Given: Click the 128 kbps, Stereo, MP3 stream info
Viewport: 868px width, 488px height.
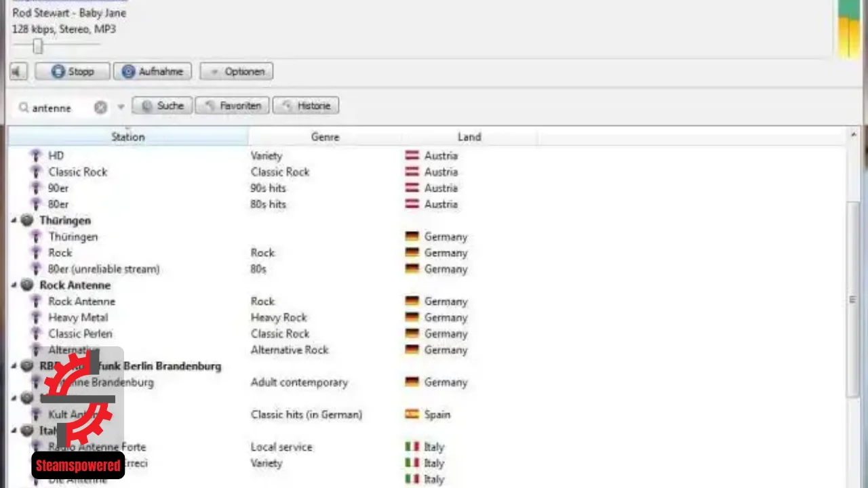Looking at the screenshot, I should click(x=64, y=29).
